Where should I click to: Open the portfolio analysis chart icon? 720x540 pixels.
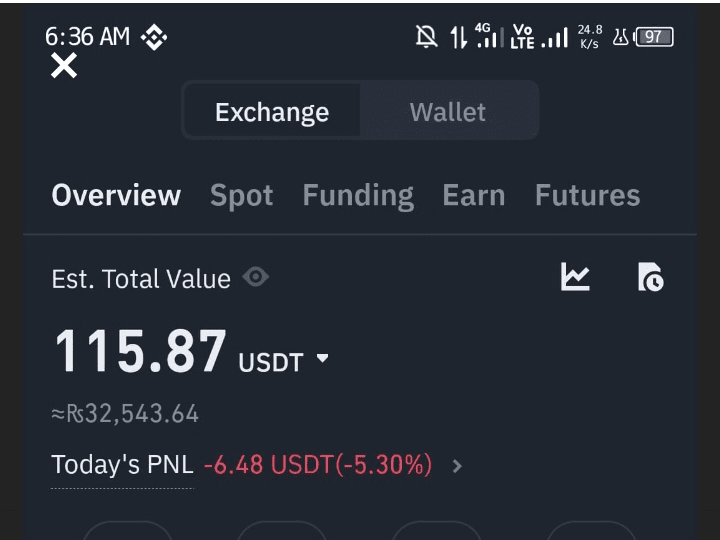[x=575, y=276]
